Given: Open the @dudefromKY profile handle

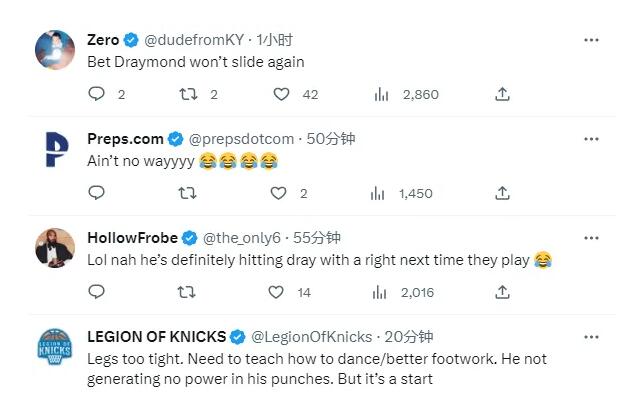Looking at the screenshot, I should tap(199, 40).
